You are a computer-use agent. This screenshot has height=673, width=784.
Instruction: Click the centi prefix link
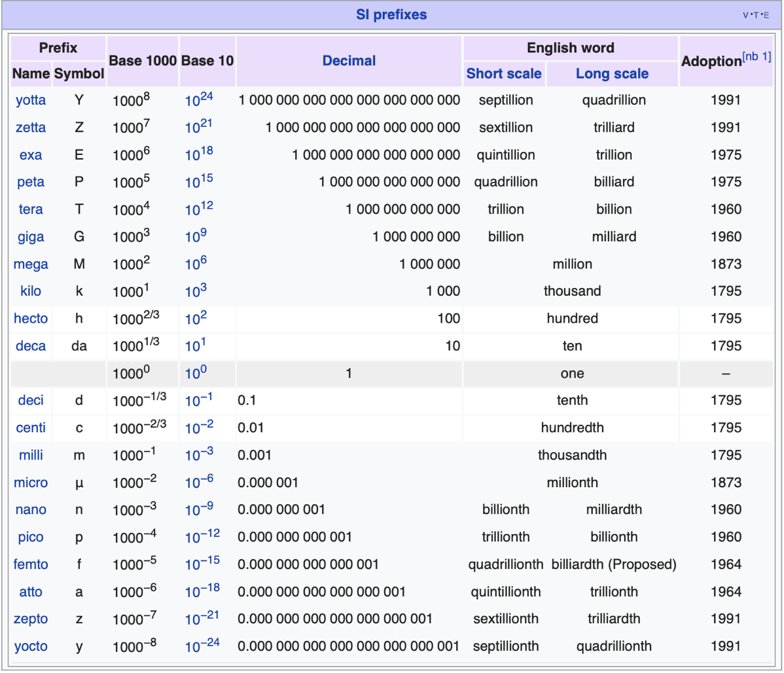(x=31, y=428)
